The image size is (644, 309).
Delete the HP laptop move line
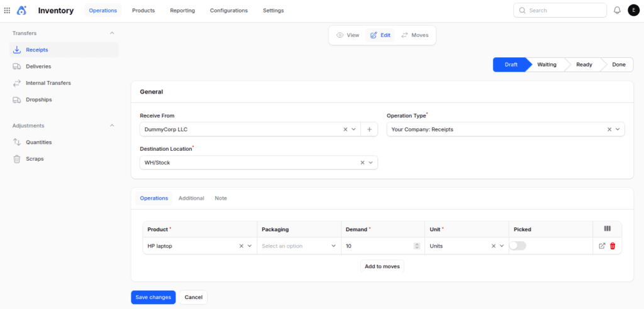[613, 246]
